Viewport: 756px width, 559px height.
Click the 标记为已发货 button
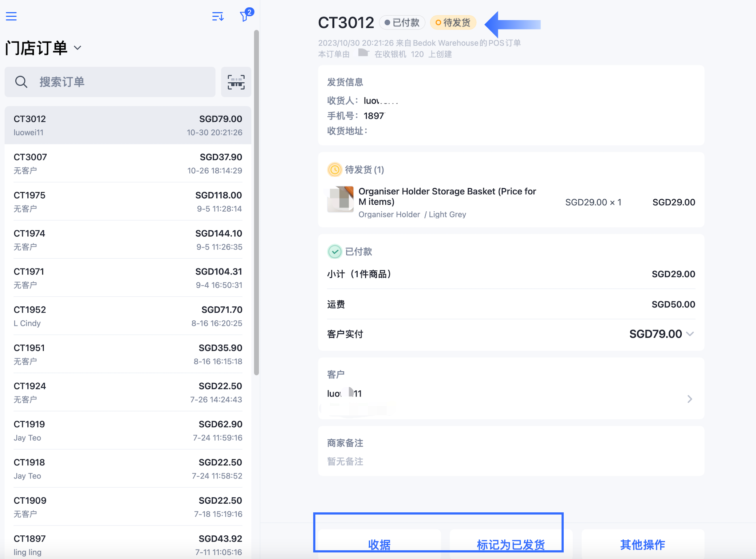click(x=511, y=544)
